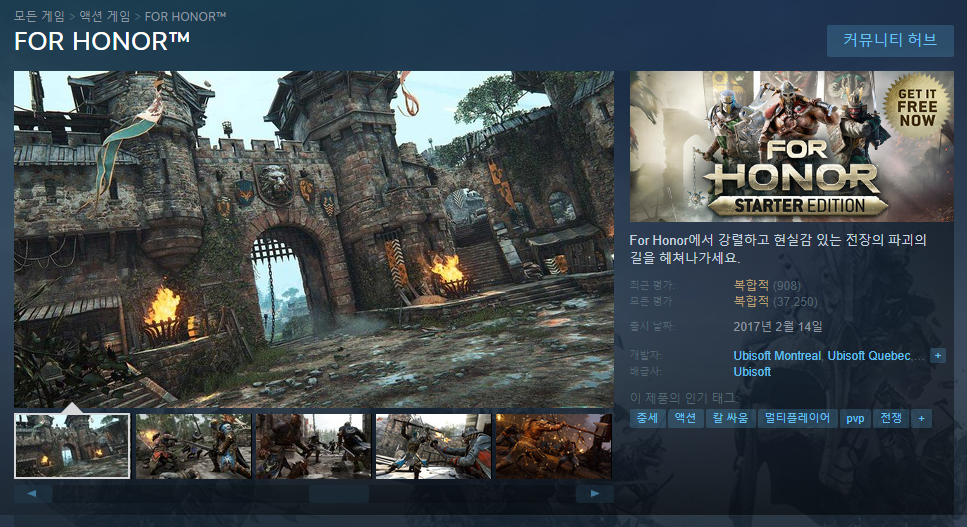
Task: Add a tag with plus button
Action: [921, 418]
